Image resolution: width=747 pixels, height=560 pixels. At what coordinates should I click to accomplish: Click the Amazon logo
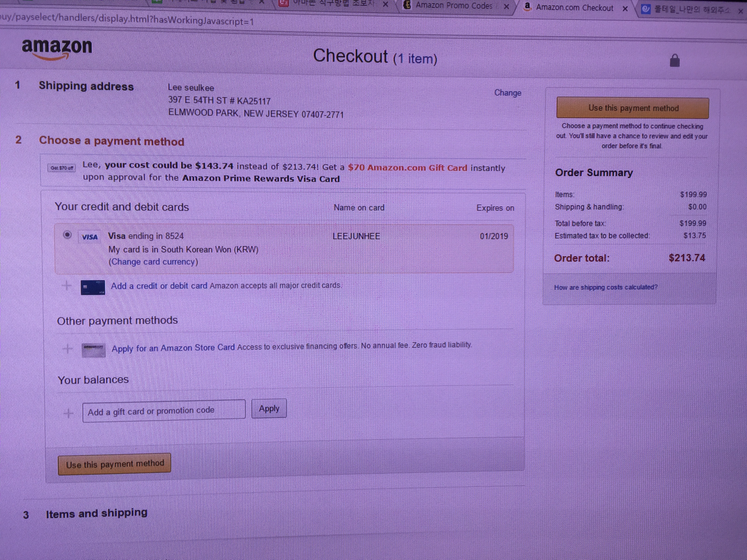click(57, 48)
